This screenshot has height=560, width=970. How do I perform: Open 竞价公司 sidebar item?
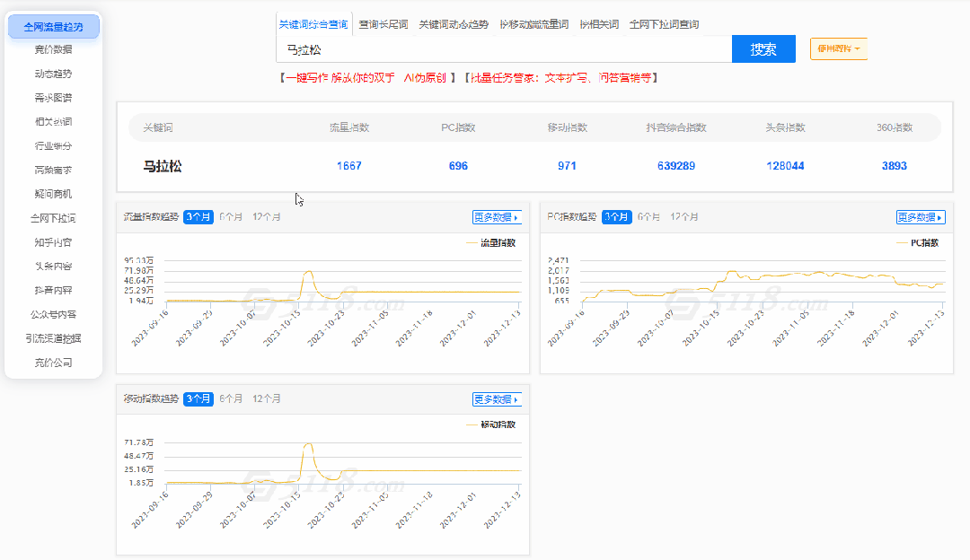click(53, 363)
